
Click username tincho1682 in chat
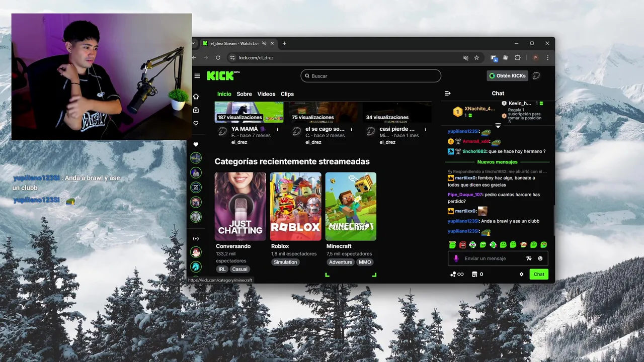pyautogui.click(x=474, y=151)
